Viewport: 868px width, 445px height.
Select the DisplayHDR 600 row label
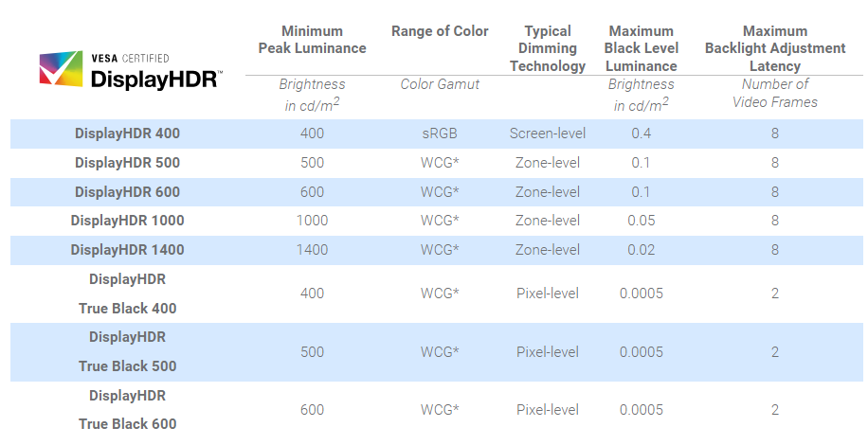tap(127, 192)
